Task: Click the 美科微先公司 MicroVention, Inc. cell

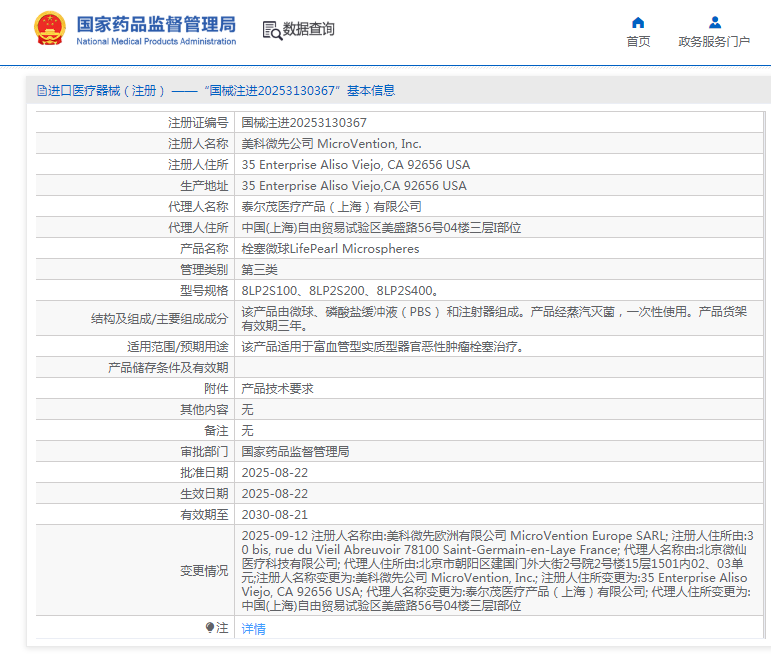Action: 332,144
